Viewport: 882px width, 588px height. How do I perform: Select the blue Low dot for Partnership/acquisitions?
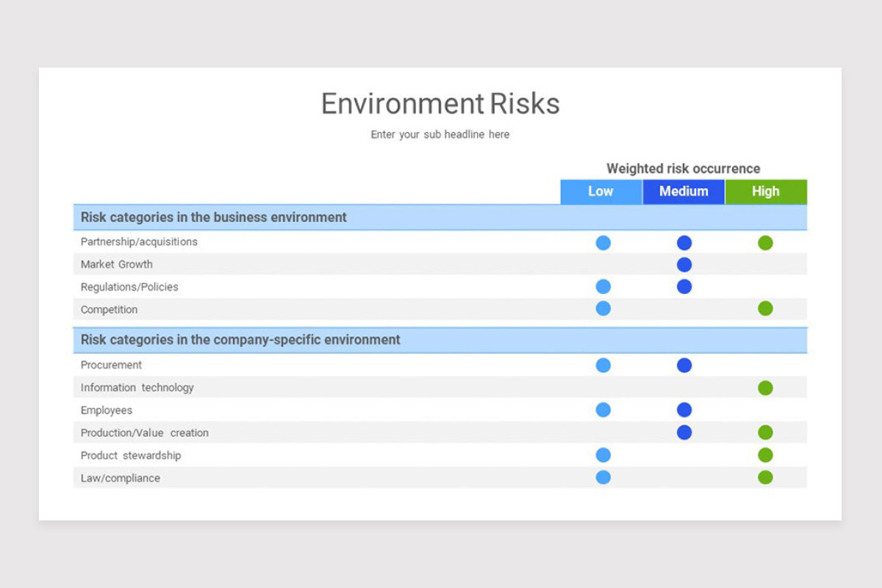[x=603, y=243]
